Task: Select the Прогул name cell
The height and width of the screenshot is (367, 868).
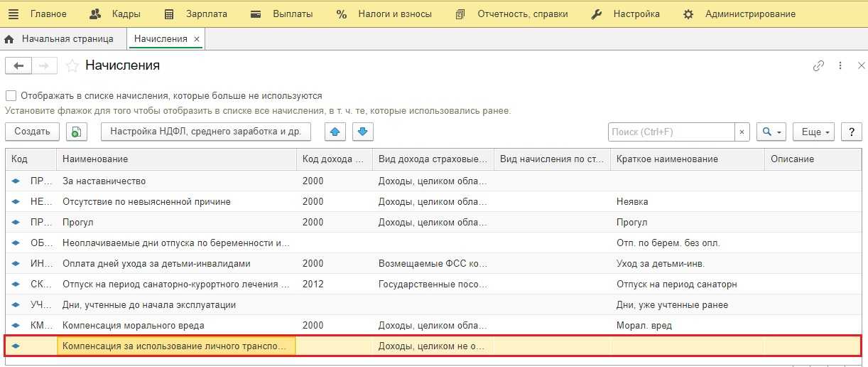Action: (x=176, y=222)
